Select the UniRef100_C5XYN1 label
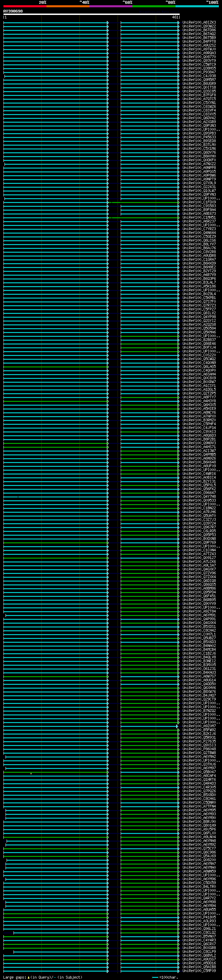 (199, 103)
